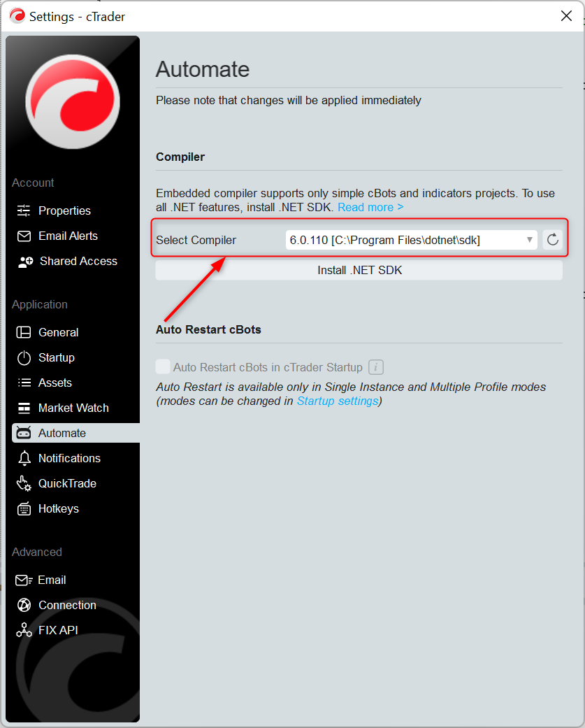Viewport: 585px width, 728px height.
Task: Click the Account sidebar group label
Action: [33, 183]
